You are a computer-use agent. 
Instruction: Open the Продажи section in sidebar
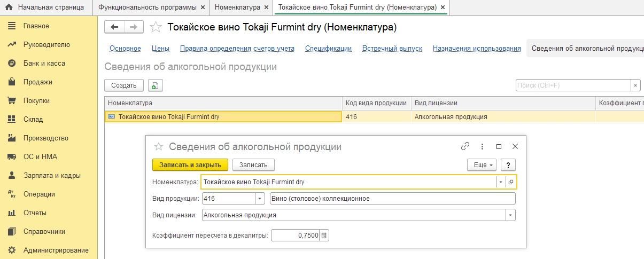pos(37,82)
